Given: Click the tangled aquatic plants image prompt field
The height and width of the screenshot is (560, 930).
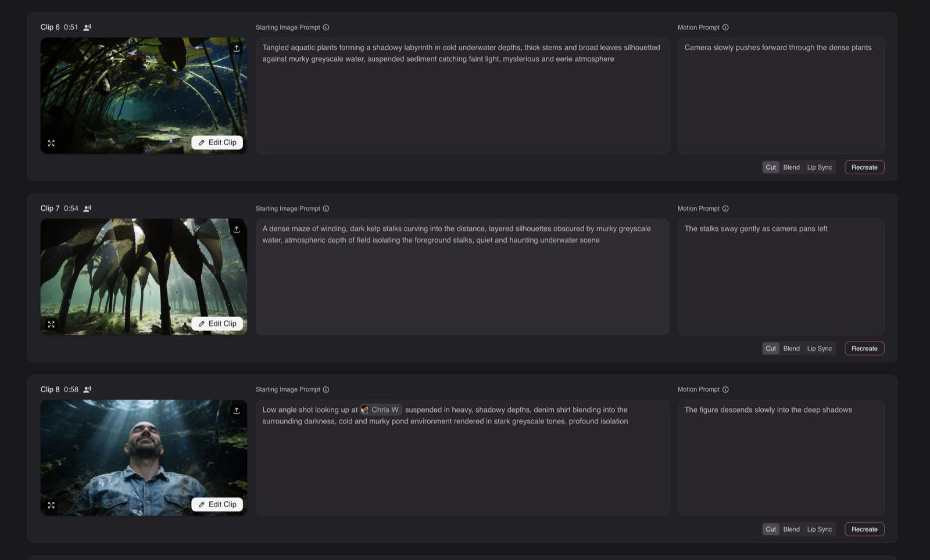Looking at the screenshot, I should 462,96.
